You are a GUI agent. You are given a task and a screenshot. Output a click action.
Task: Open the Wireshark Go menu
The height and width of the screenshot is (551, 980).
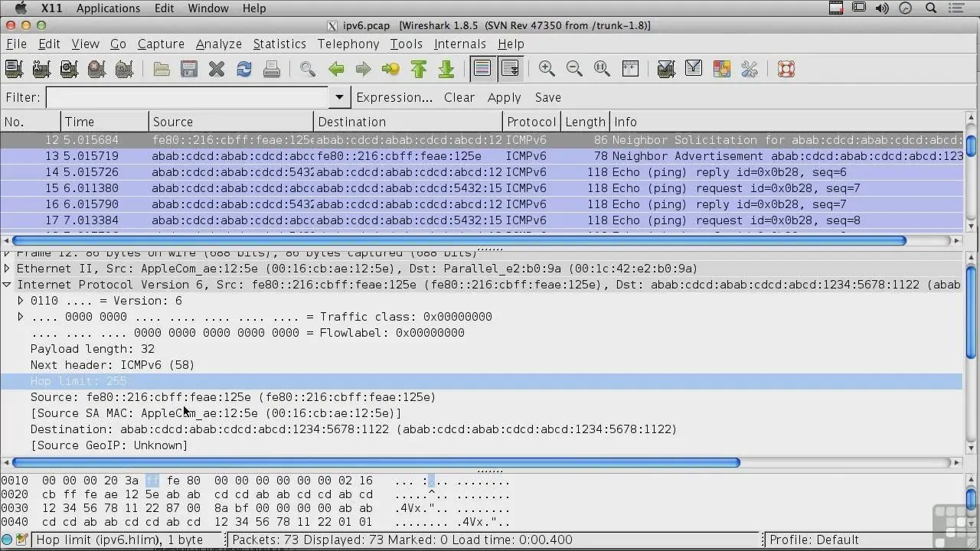click(118, 44)
